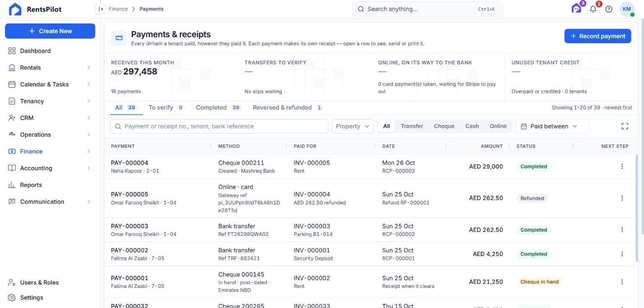The height and width of the screenshot is (308, 644).
Task: Filter payments by Cash method
Action: [472, 126]
